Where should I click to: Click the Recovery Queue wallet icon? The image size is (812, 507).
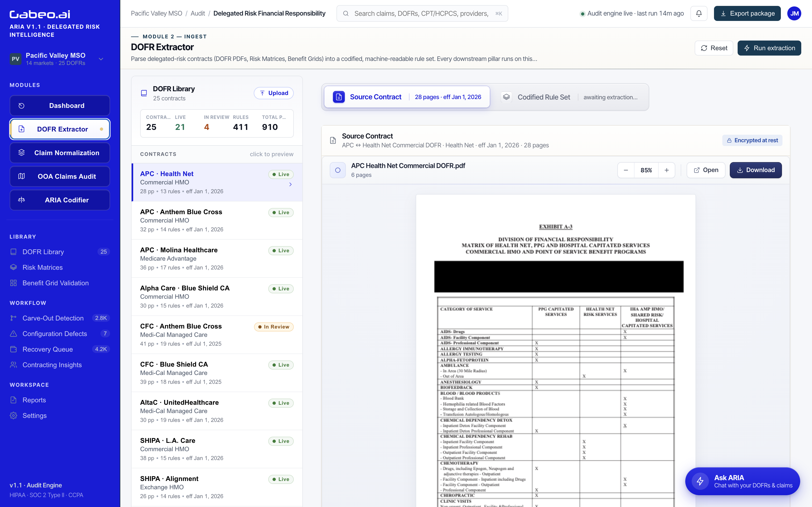tap(13, 349)
